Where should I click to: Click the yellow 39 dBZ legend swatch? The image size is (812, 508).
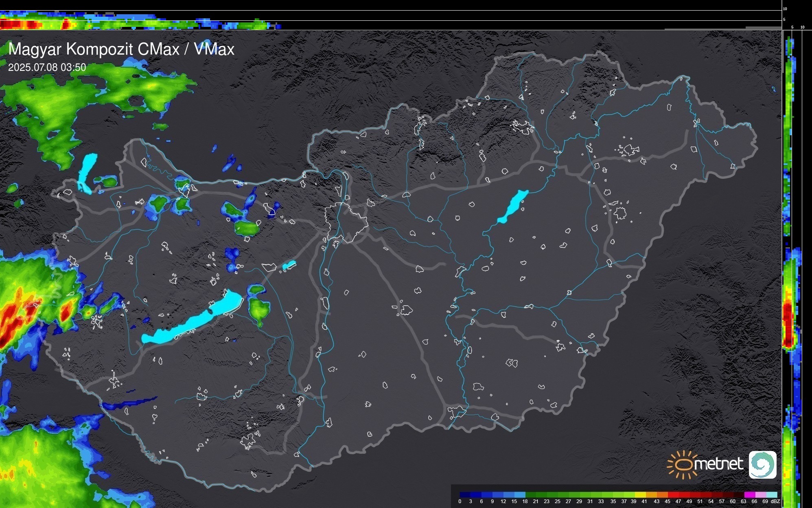coord(640,495)
